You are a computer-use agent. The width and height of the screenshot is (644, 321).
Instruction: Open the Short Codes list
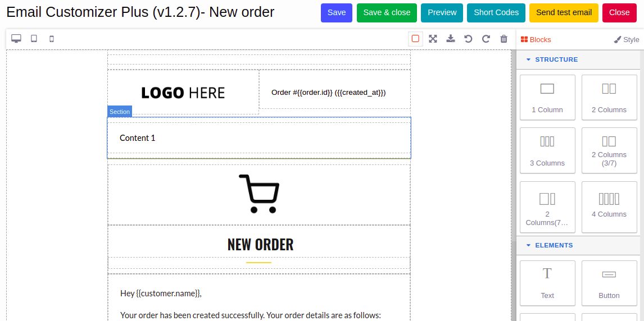(496, 13)
